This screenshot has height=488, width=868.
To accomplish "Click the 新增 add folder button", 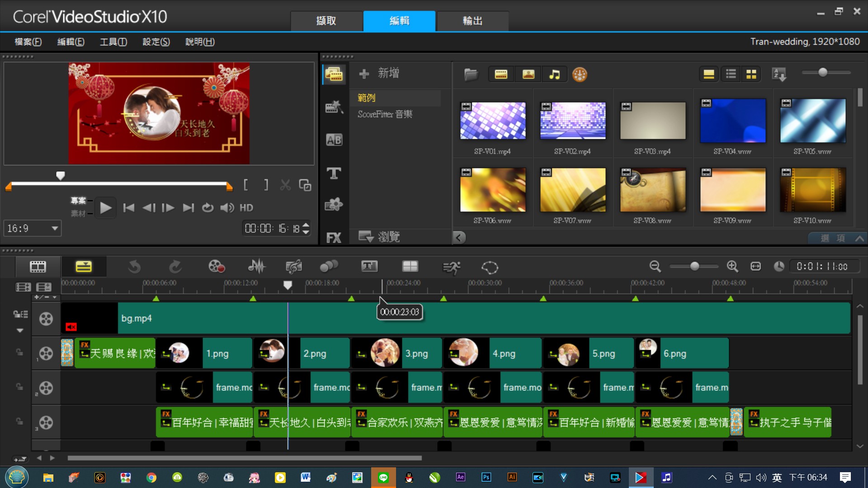I will (x=379, y=73).
